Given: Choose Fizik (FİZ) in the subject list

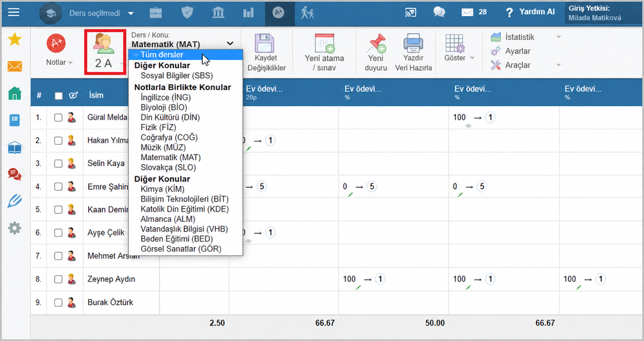Looking at the screenshot, I should point(158,127).
